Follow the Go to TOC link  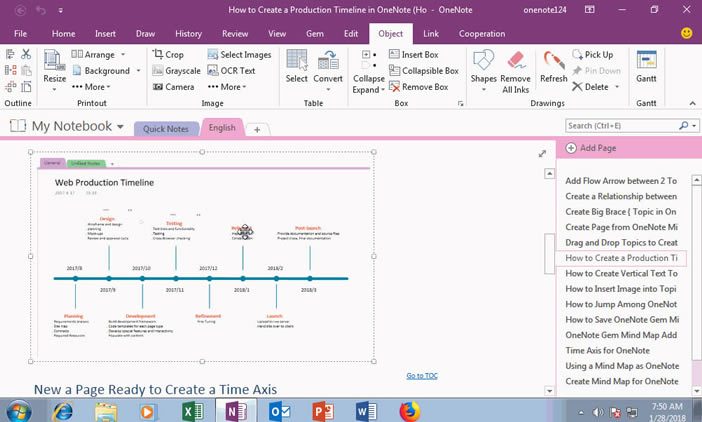click(x=421, y=376)
